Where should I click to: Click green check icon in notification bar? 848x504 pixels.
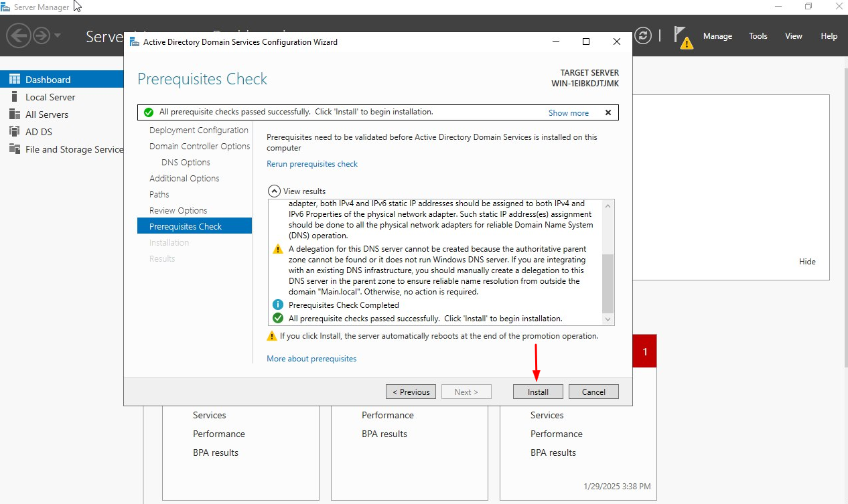pyautogui.click(x=149, y=112)
